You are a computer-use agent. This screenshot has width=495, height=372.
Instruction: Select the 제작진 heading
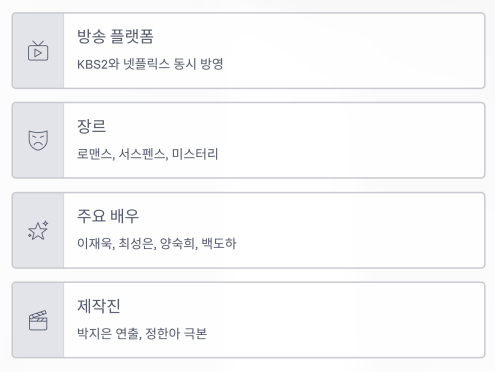coord(99,306)
